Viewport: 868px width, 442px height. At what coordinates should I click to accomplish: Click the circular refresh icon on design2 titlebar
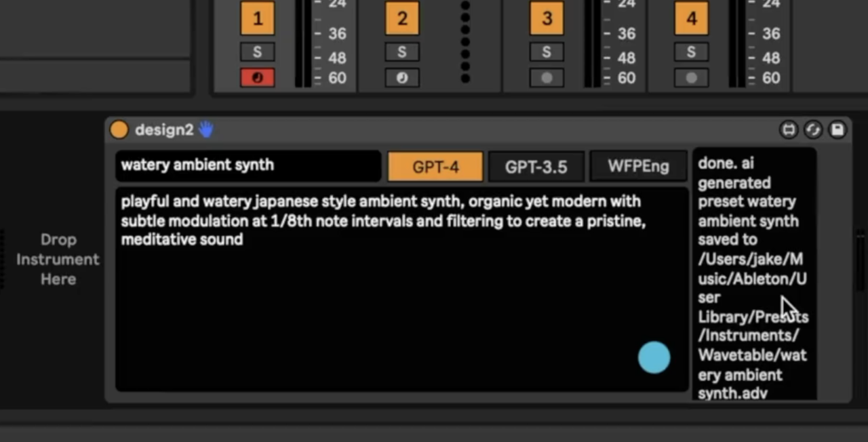[813, 129]
